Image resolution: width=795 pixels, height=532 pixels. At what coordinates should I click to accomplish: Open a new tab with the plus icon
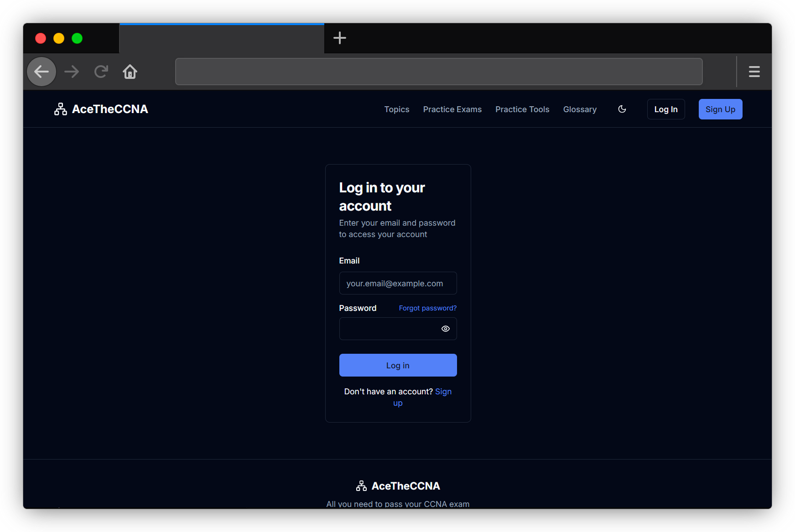[x=340, y=38]
